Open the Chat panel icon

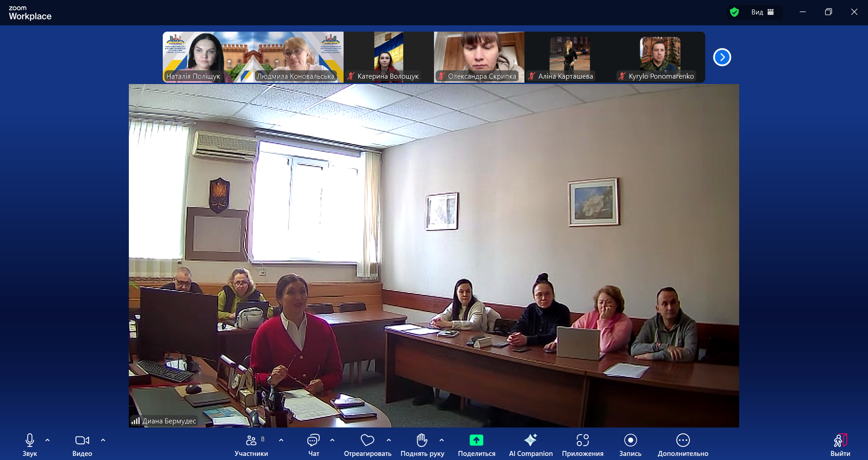[313, 440]
